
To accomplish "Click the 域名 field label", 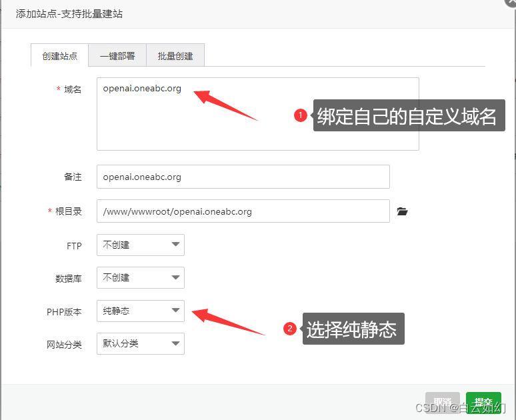I will 73,89.
